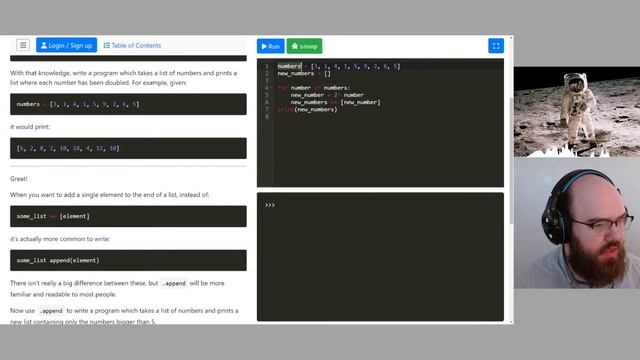Click the green snoop button

pos(304,46)
